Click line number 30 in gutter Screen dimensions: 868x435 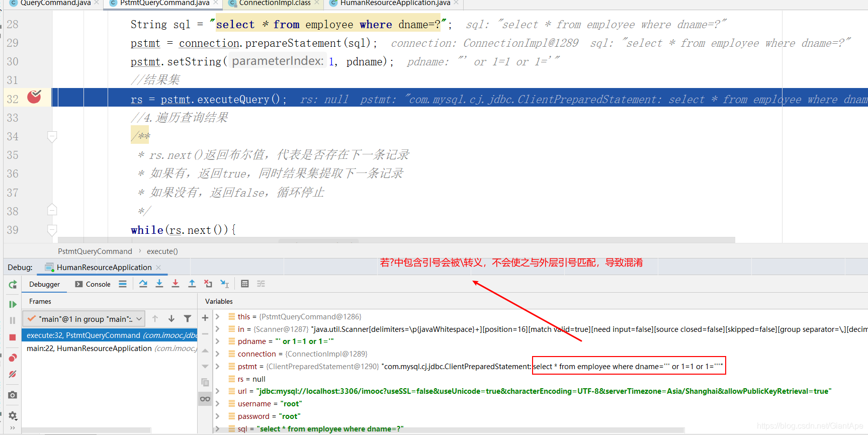[13, 61]
